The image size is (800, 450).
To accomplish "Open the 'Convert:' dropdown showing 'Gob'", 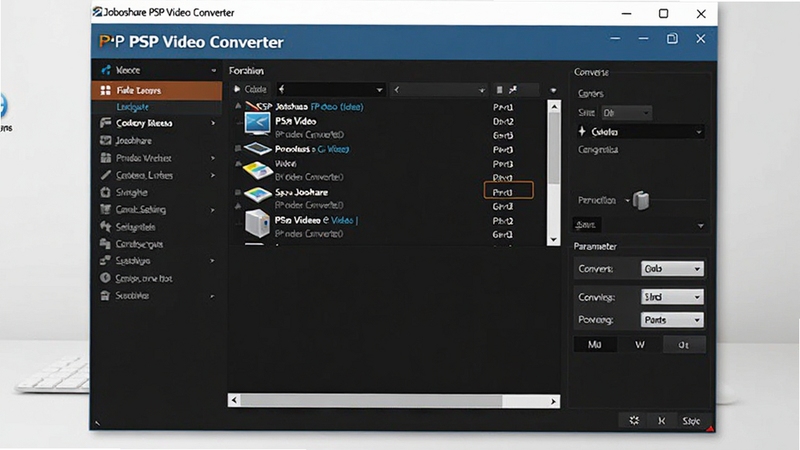I will pyautogui.click(x=672, y=269).
